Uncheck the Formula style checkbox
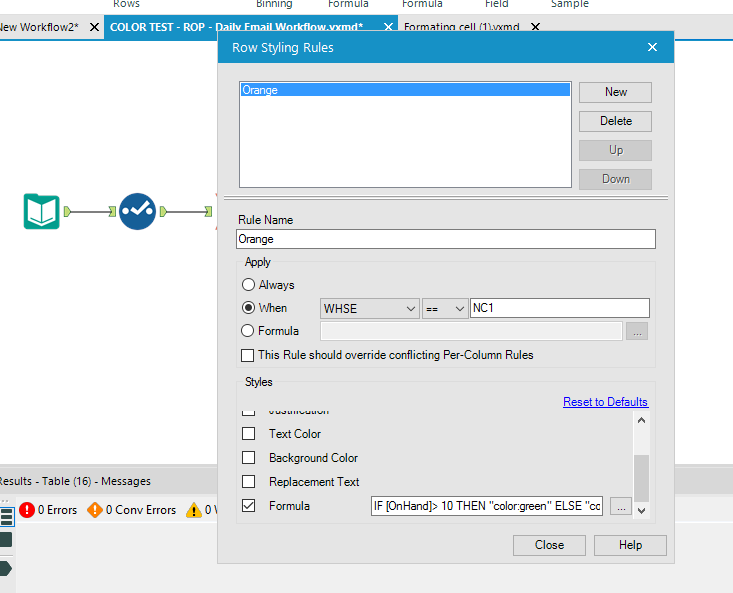Viewport: 733px width, 593px height. click(249, 506)
